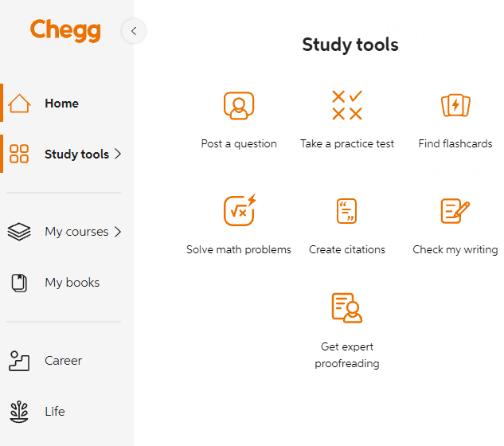The height and width of the screenshot is (446, 504).
Task: Select the Find flashcards card icon
Action: (x=455, y=105)
